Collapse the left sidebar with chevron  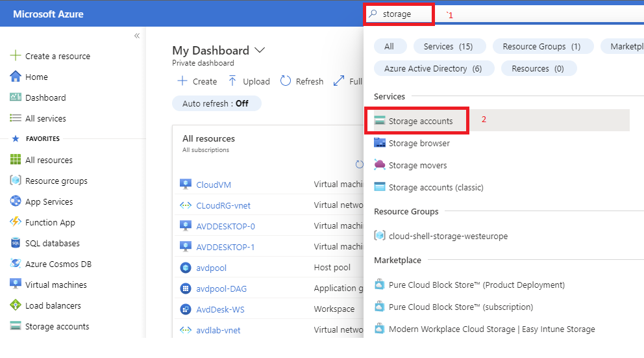click(x=137, y=36)
